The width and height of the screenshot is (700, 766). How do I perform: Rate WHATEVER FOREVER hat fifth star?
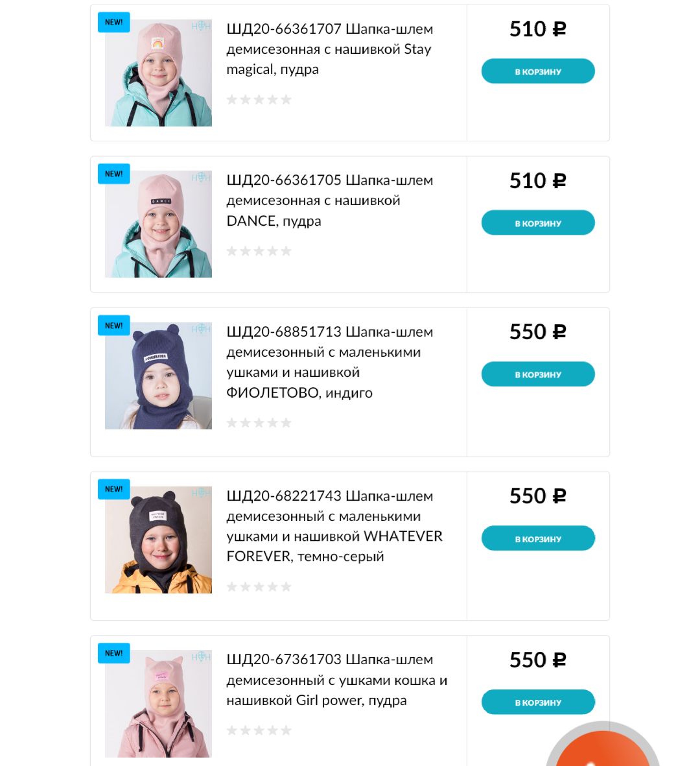point(286,587)
